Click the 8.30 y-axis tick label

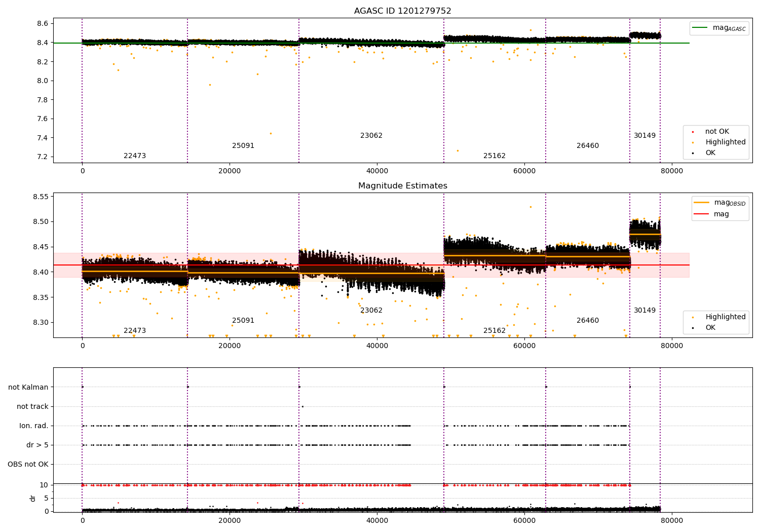(x=41, y=323)
